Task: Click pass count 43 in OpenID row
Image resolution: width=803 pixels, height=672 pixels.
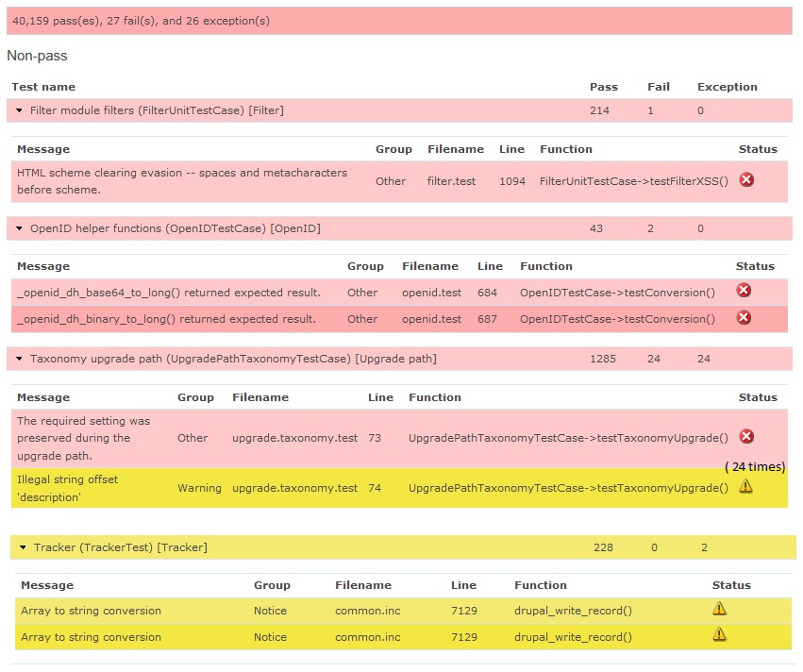Action: click(596, 228)
